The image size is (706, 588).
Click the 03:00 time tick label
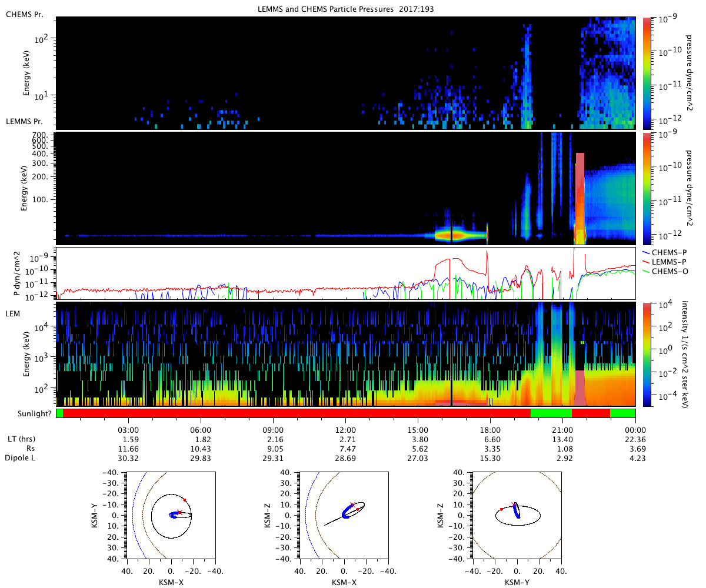pos(128,430)
